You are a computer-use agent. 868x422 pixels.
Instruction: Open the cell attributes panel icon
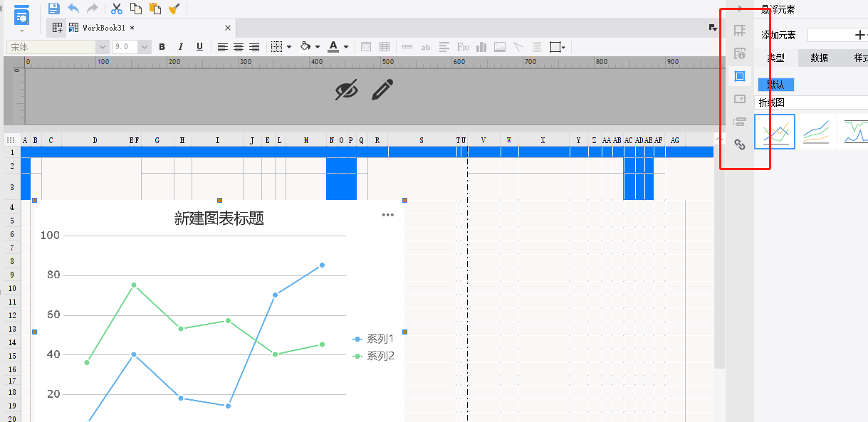(740, 53)
